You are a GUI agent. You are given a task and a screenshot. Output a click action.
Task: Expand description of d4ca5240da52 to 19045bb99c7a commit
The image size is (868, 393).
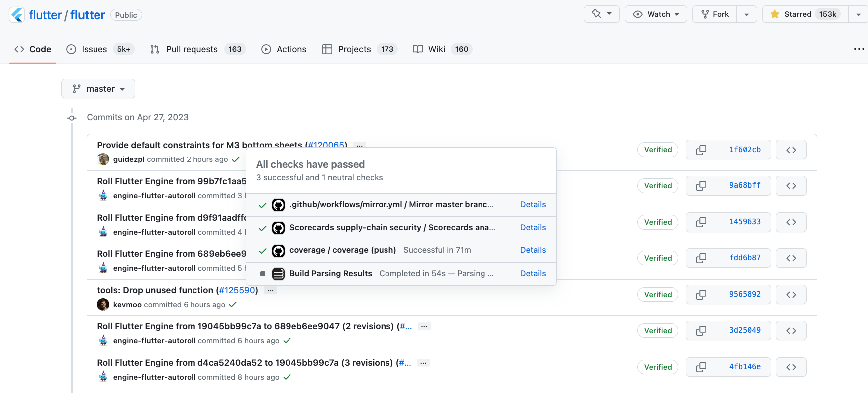[423, 363]
